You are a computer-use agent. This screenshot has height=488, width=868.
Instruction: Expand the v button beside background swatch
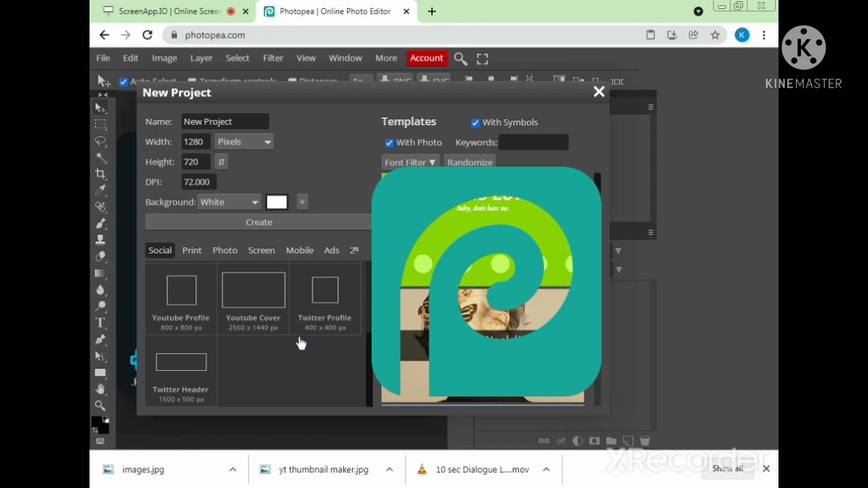click(302, 202)
